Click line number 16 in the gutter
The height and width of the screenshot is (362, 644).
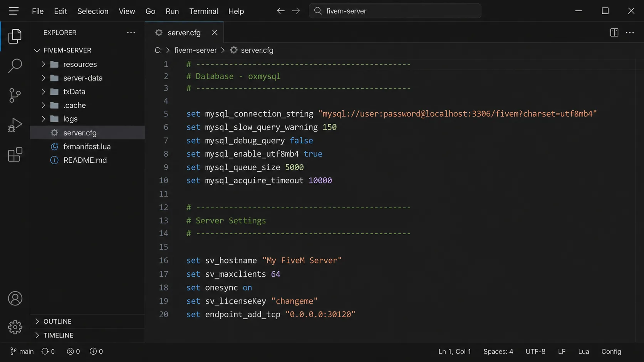[x=163, y=260]
